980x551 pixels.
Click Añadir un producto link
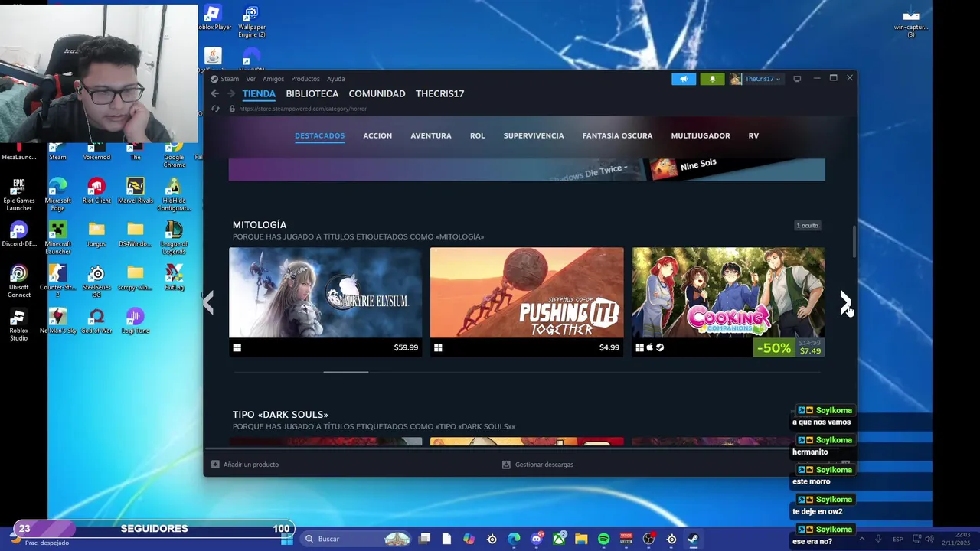point(251,465)
